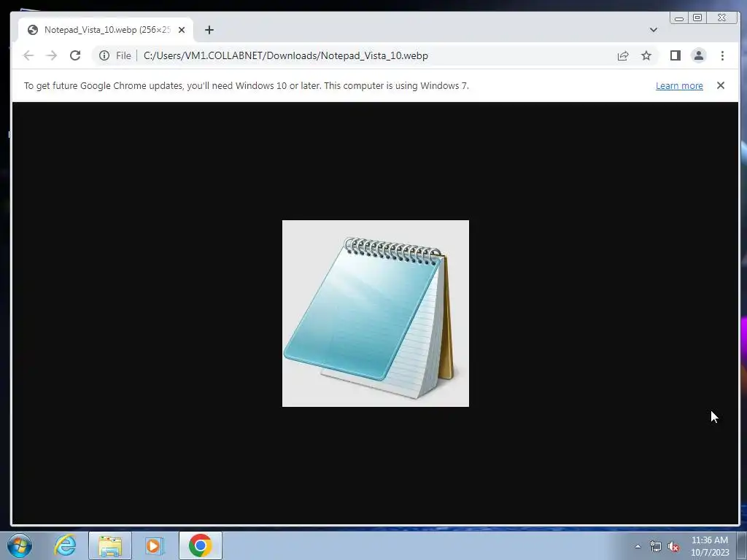Open a new tab with the plus button
This screenshot has width=747, height=560.
point(209,30)
